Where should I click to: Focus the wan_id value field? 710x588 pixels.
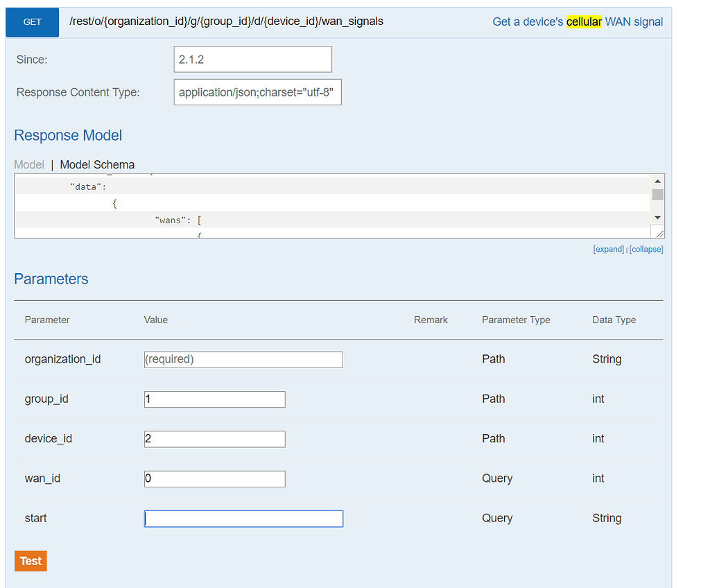(x=215, y=479)
